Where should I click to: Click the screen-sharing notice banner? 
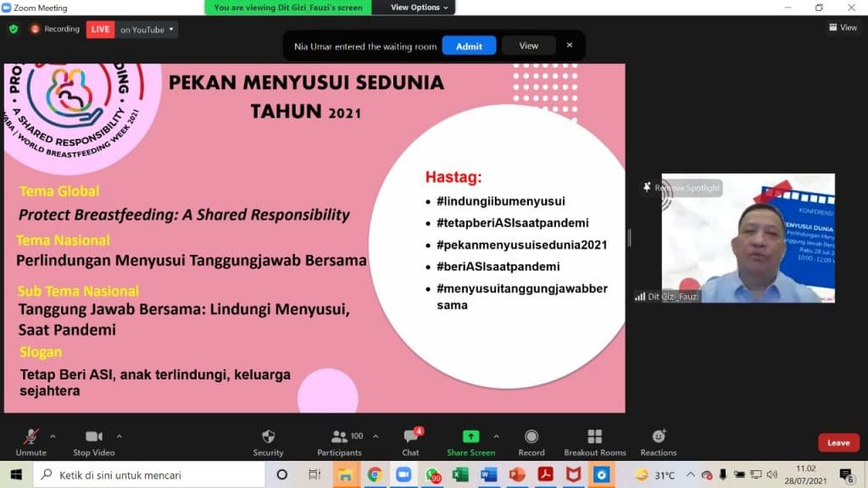click(x=288, y=7)
